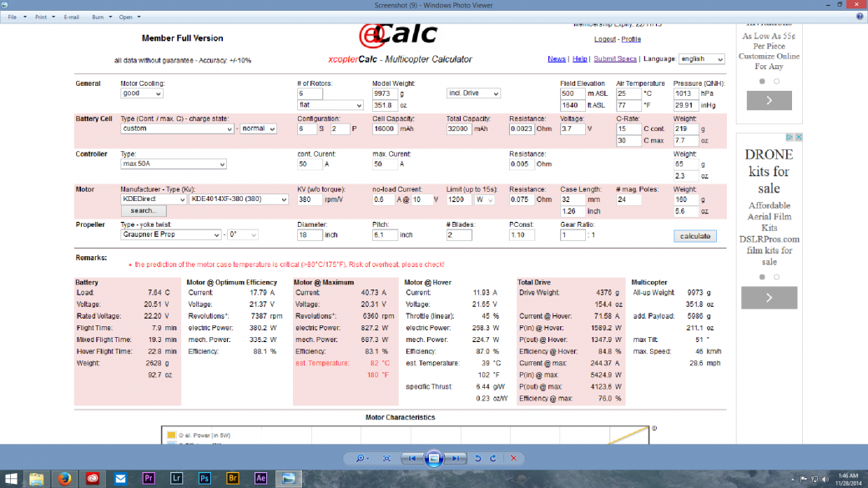
Task: Open the Language dropdown
Action: click(x=702, y=59)
